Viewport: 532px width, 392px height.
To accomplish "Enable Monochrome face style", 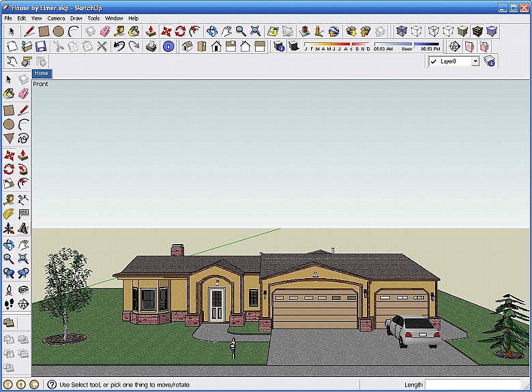I will (x=492, y=31).
